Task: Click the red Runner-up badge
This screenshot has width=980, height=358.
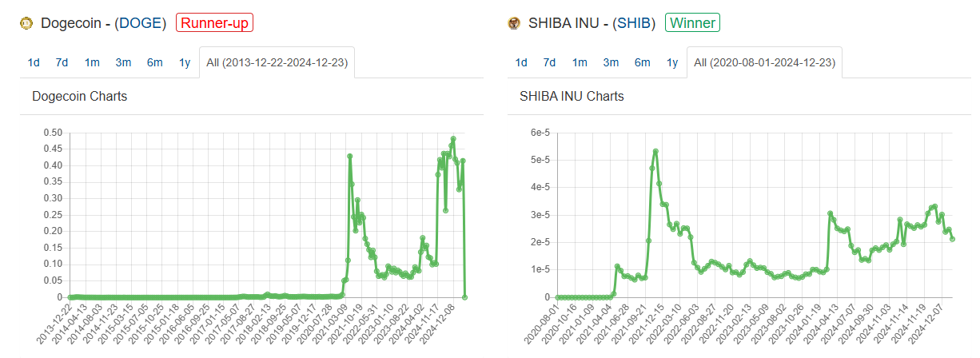Action: point(215,23)
